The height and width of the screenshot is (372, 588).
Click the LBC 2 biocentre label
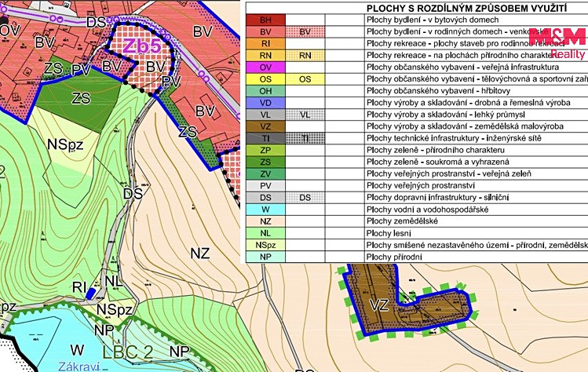point(127,352)
